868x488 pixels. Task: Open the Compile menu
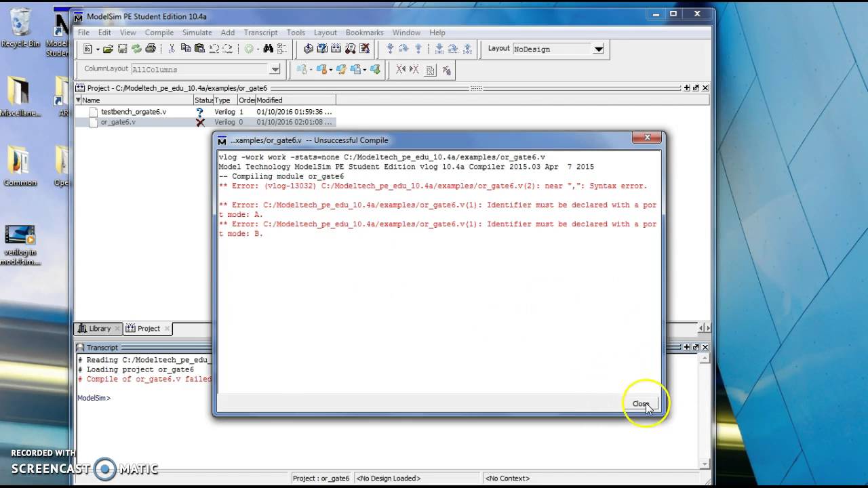159,33
